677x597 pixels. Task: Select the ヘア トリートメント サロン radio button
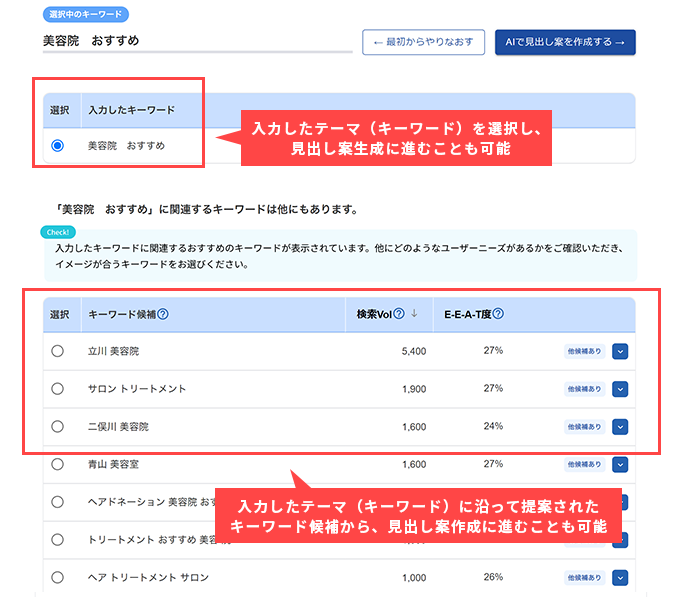click(x=57, y=577)
